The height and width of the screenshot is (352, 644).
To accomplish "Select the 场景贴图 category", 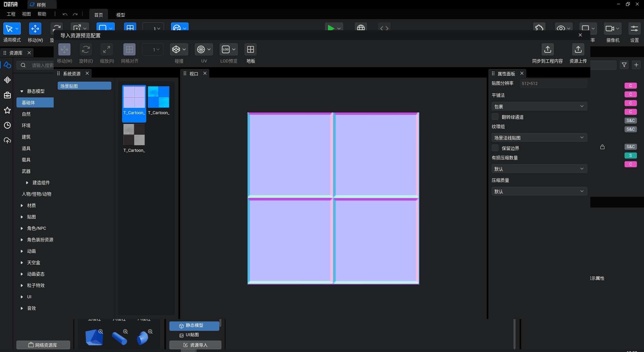I will [x=85, y=86].
